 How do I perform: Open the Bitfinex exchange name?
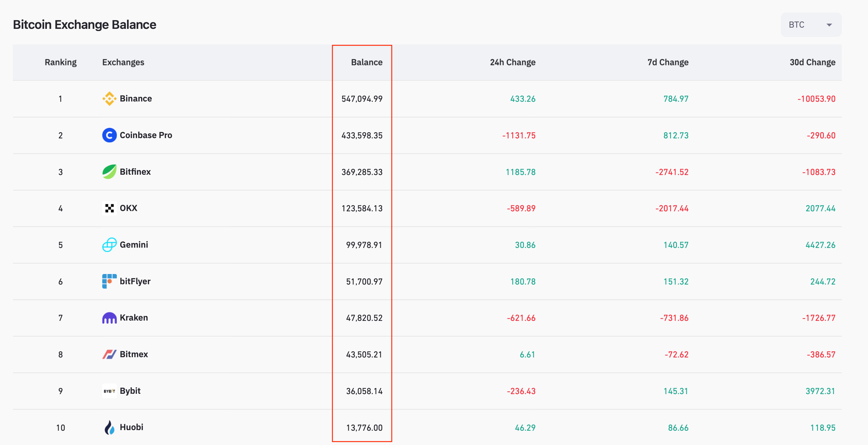[135, 172]
